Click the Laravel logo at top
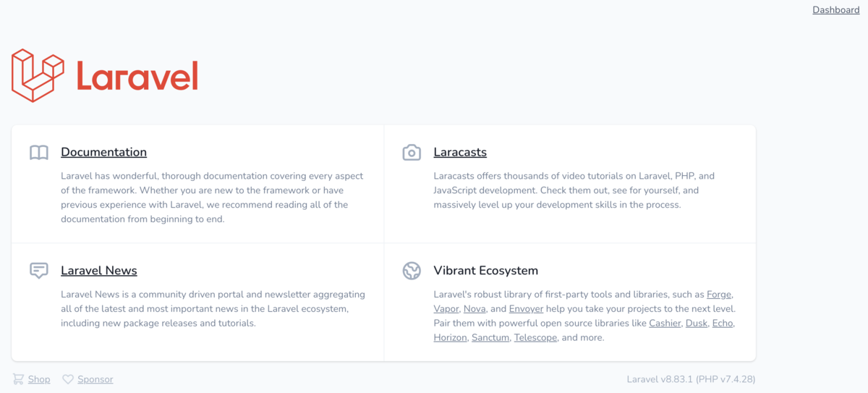 pyautogui.click(x=105, y=75)
